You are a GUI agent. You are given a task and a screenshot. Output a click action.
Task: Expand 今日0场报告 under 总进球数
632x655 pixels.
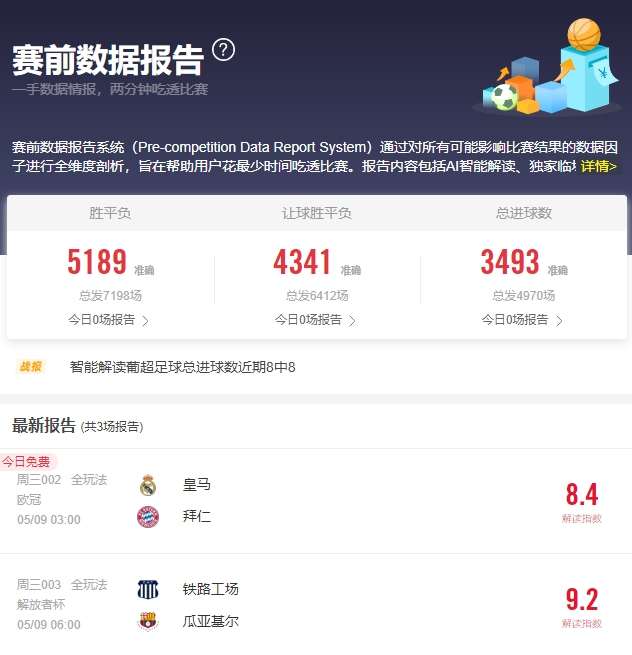click(x=522, y=320)
